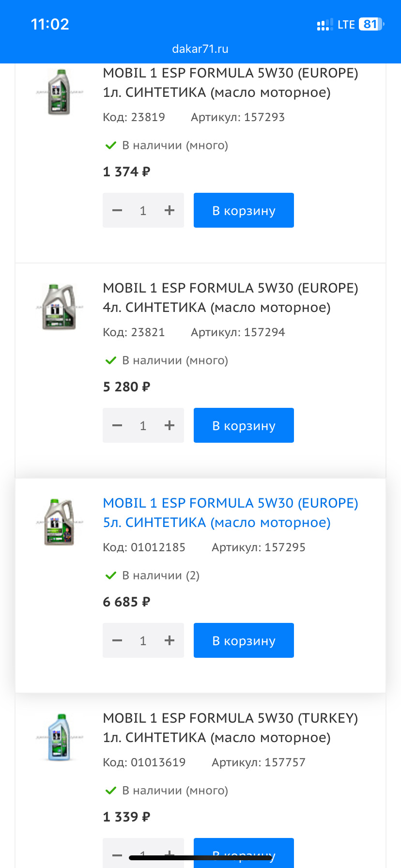This screenshot has width=401, height=868.
Task: Increase quantity for Mobil 1 ESP 4л
Action: point(169,425)
